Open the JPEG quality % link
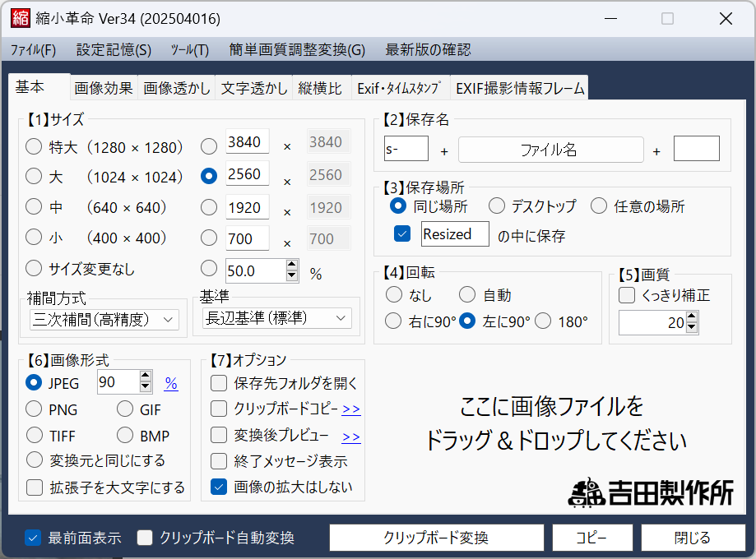The width and height of the screenshot is (756, 559). (171, 383)
